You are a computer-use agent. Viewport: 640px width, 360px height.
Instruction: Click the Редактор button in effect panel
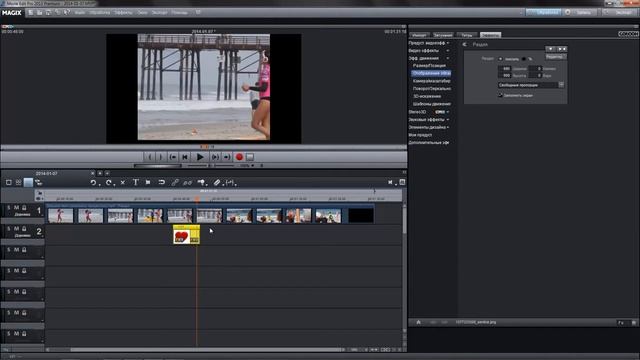pyautogui.click(x=555, y=57)
